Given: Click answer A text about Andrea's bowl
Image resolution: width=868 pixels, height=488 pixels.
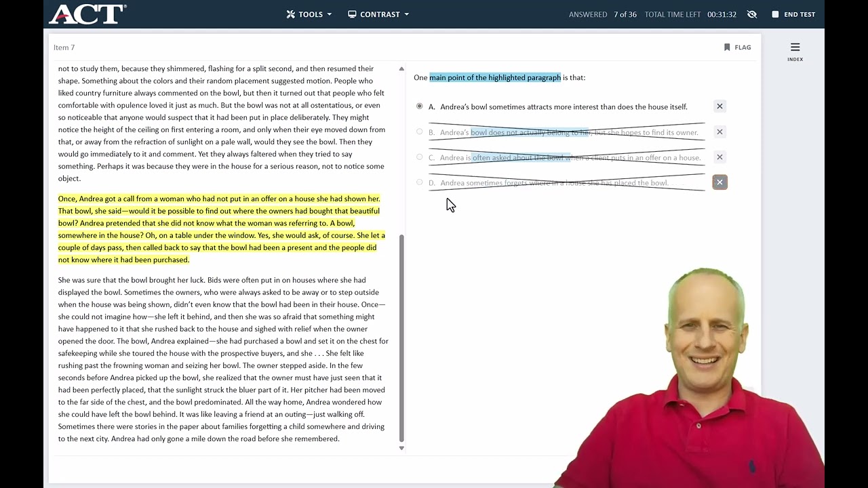Looking at the screenshot, I should pyautogui.click(x=564, y=107).
